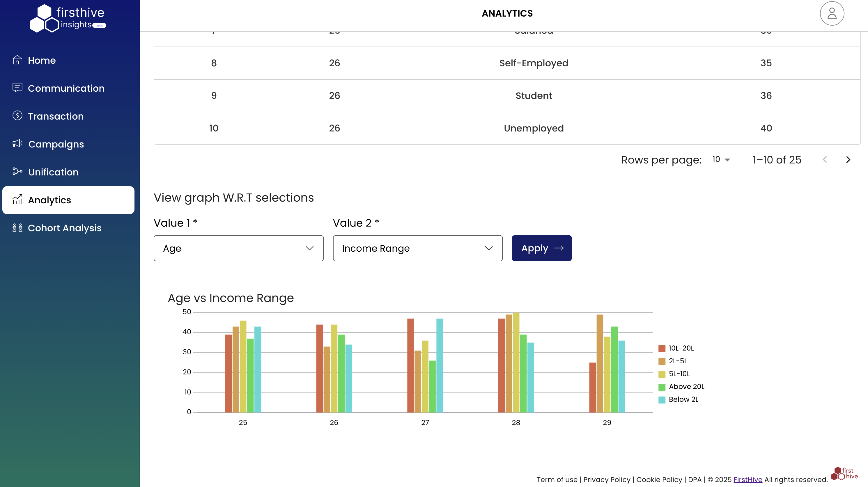This screenshot has height=487, width=868.
Task: Click the firsthive insights logo
Action: (x=68, y=19)
